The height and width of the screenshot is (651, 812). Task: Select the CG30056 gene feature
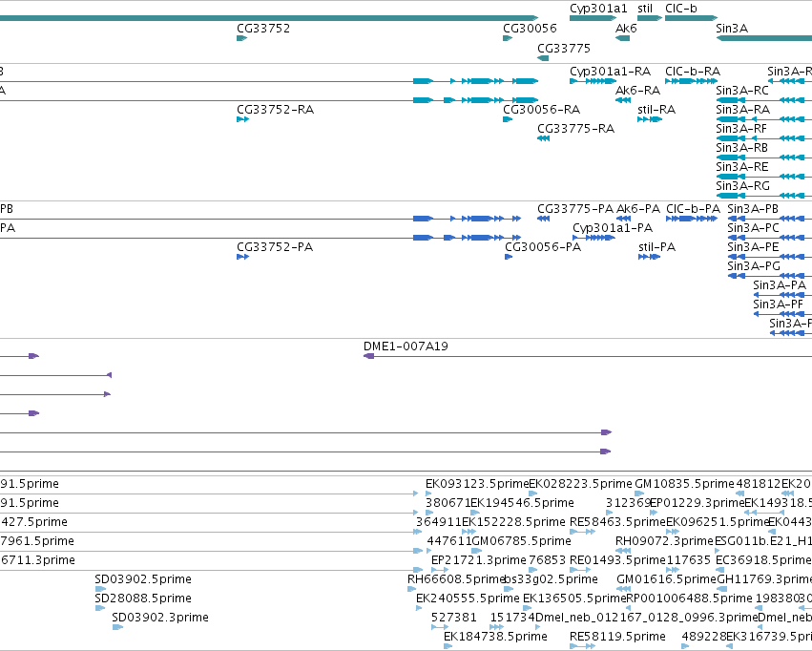[508, 38]
